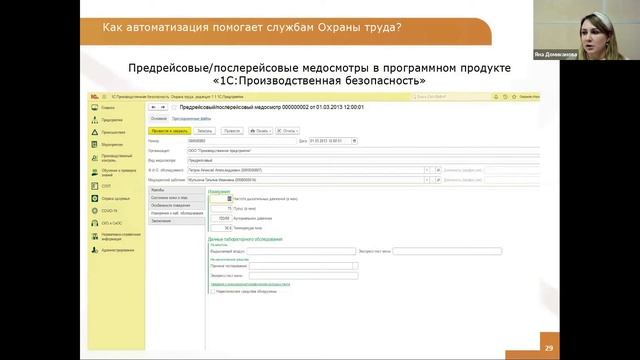640x360 pixels.
Task: Open the Предприятие sidebar icon
Action: click(x=95, y=120)
